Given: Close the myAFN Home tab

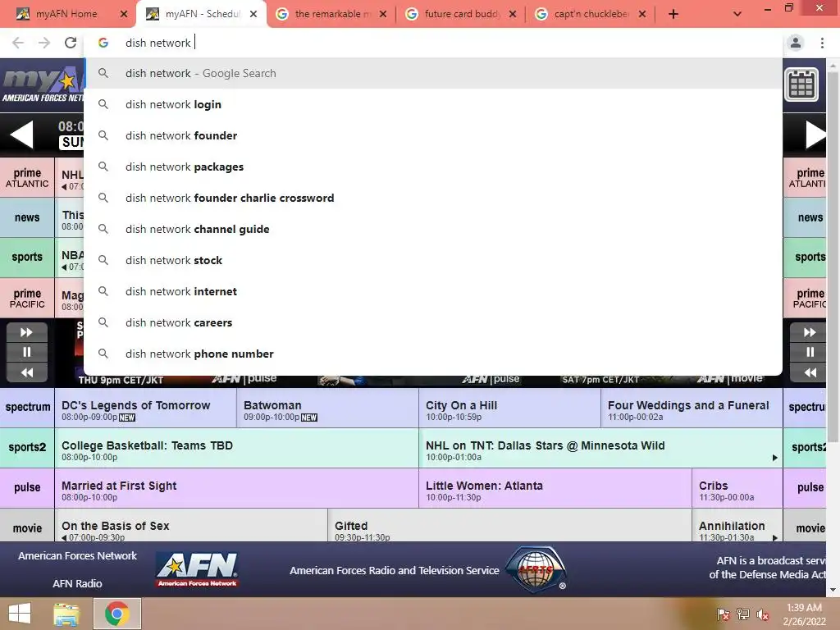Looking at the screenshot, I should tap(124, 14).
